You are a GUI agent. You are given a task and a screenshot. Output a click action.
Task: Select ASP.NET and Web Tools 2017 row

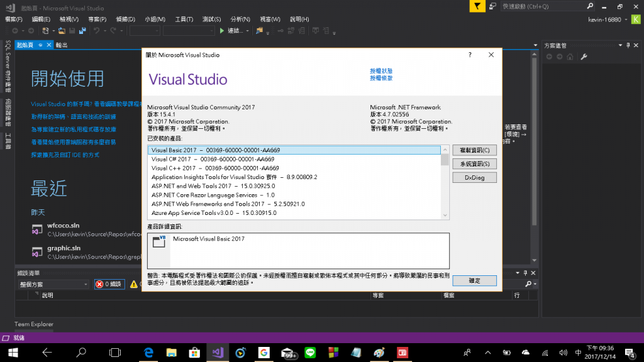(x=294, y=186)
